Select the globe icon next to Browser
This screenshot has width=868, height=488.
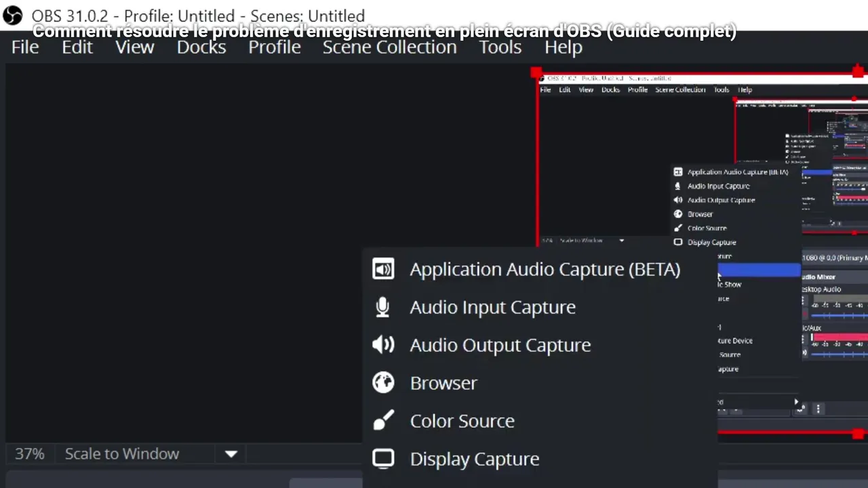click(x=383, y=383)
